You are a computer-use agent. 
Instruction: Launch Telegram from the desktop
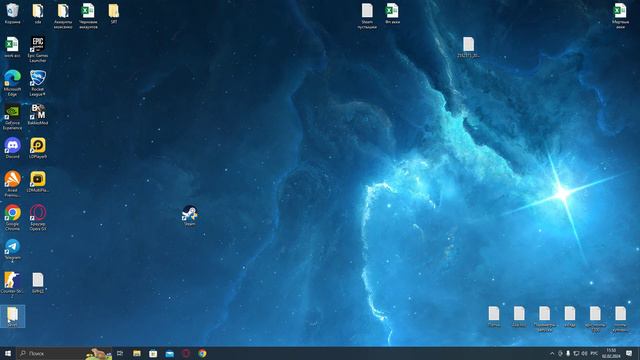[12, 249]
